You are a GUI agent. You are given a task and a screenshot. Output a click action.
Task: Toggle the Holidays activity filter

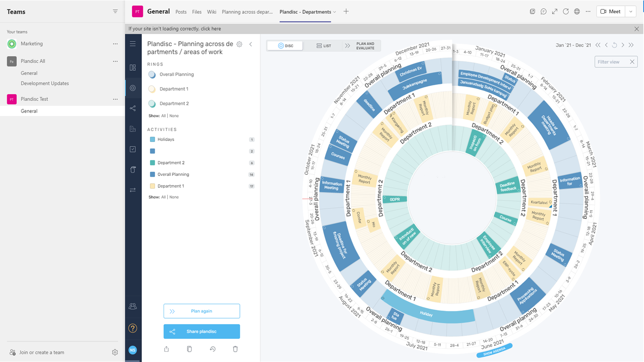point(152,140)
